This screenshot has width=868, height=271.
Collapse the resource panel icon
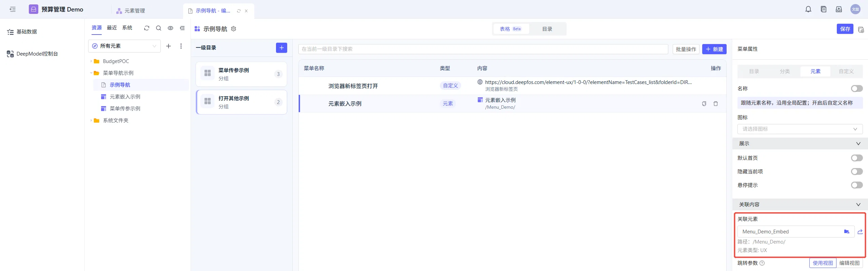click(x=182, y=28)
